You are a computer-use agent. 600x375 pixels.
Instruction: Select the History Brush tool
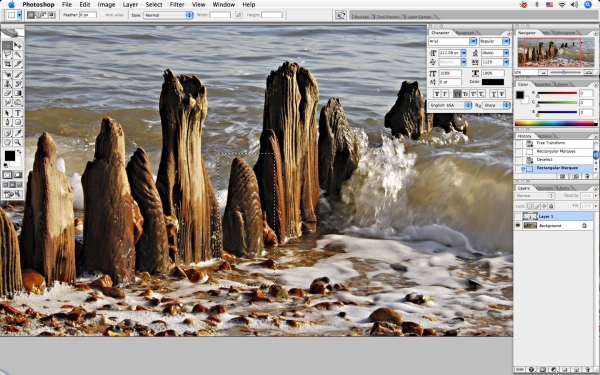pos(18,84)
